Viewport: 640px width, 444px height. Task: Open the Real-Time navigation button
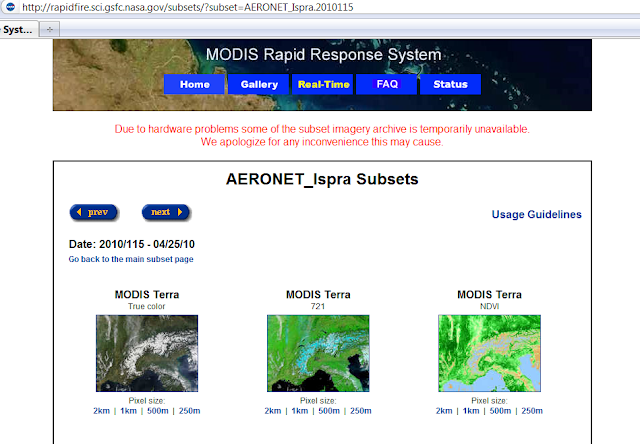pyautogui.click(x=323, y=84)
